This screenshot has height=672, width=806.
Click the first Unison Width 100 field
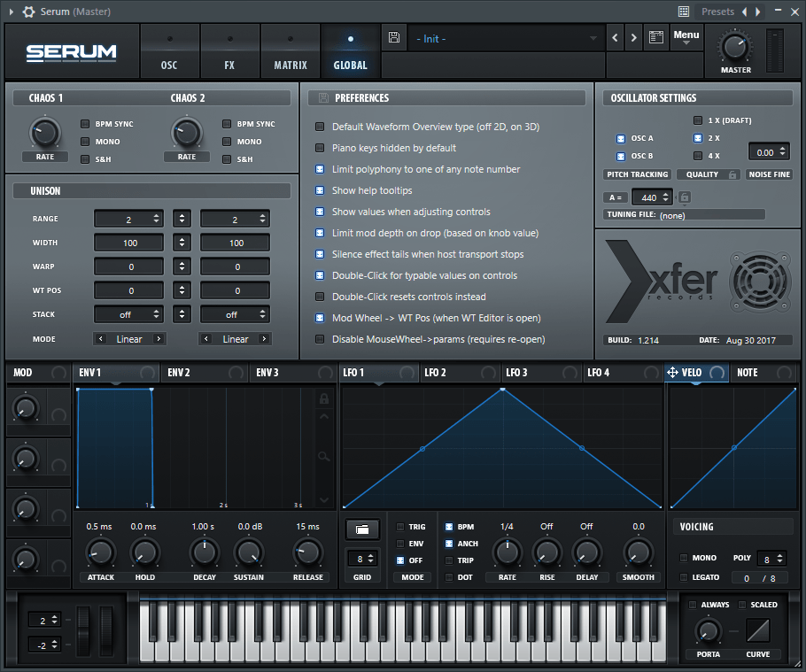[x=128, y=243]
